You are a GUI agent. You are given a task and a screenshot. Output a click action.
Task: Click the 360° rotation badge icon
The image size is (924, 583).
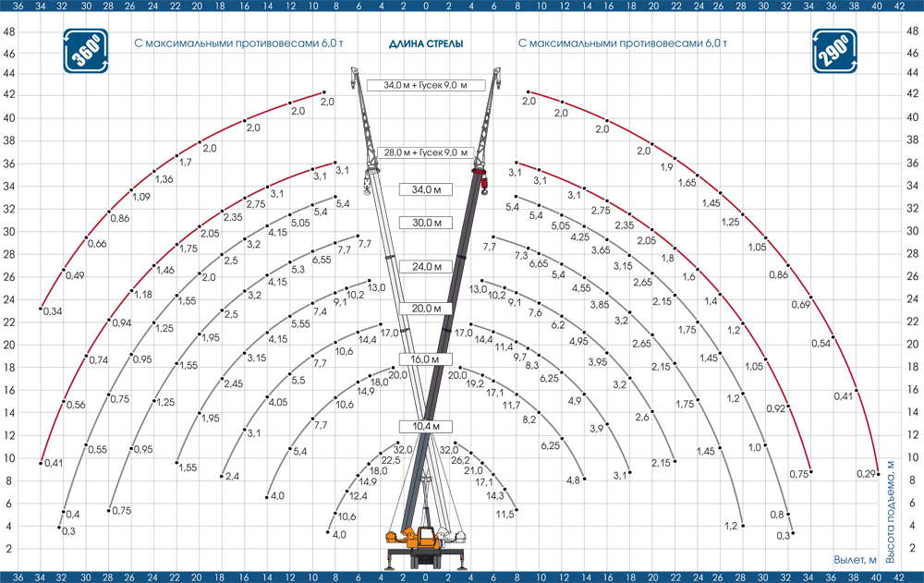point(83,51)
